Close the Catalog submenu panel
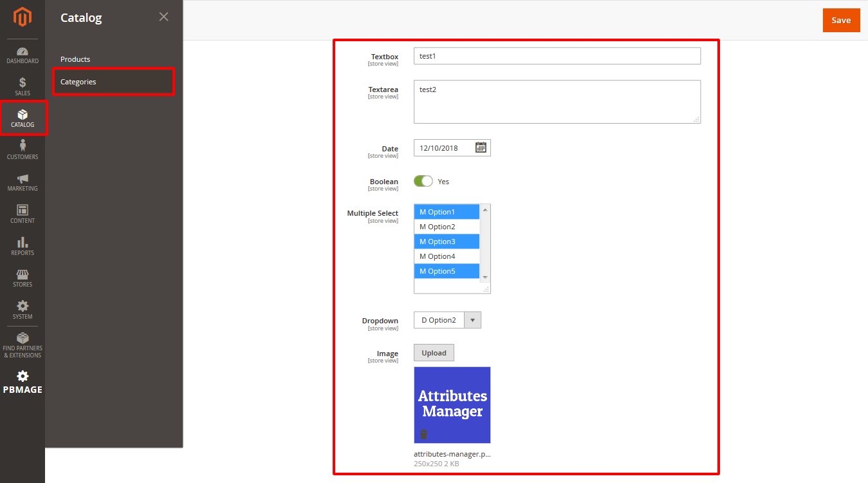 164,17
